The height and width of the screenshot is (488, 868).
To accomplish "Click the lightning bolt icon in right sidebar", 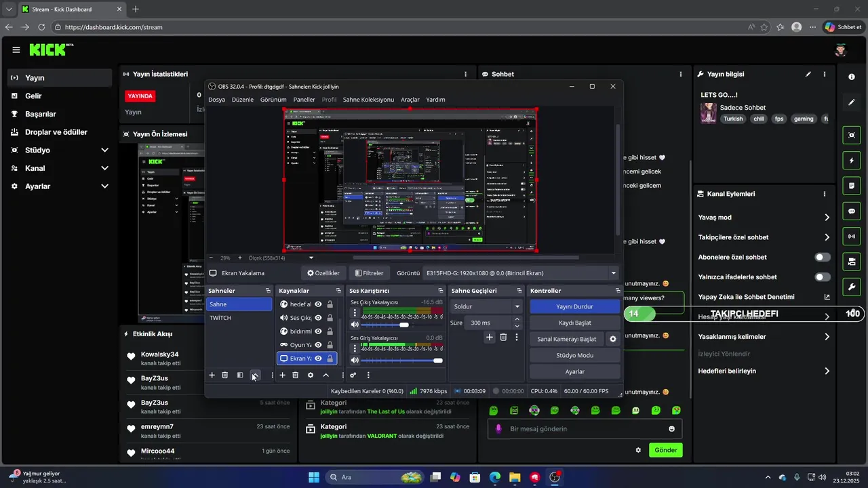I will [852, 161].
